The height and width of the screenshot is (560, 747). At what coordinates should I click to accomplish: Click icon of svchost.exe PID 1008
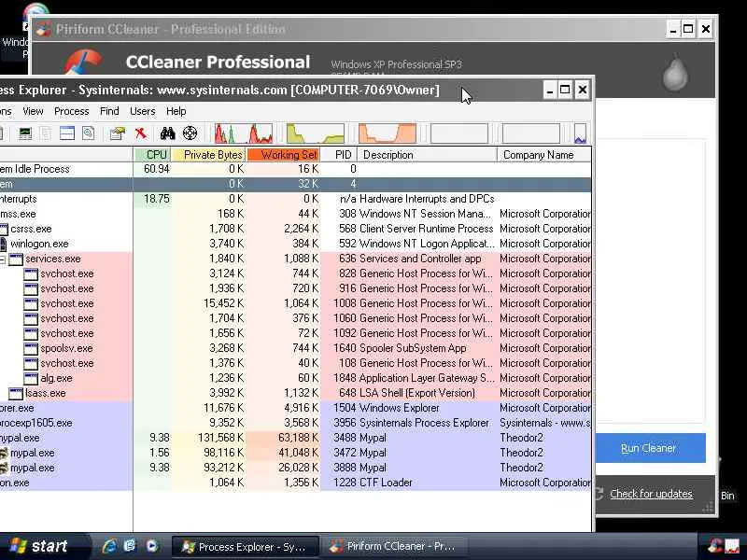click(x=31, y=304)
